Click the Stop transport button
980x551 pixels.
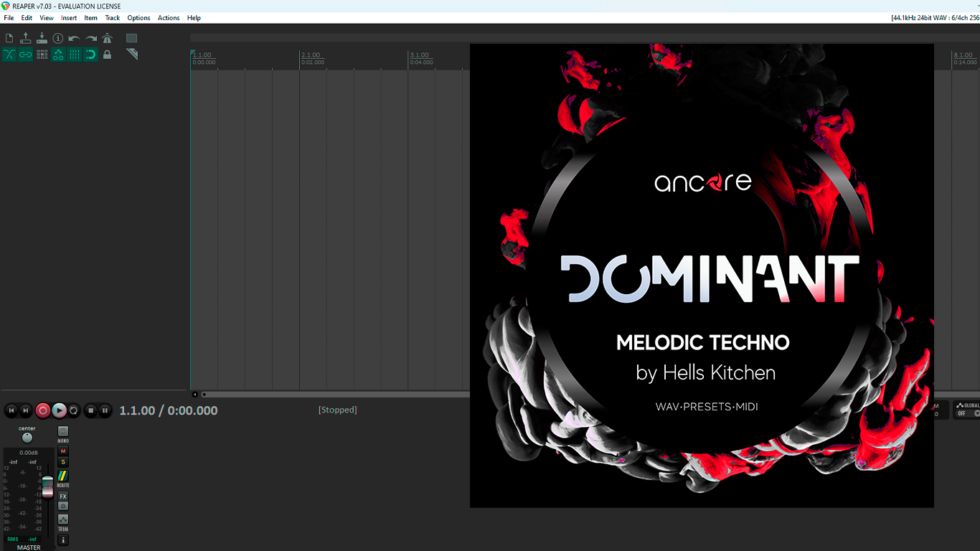[90, 410]
